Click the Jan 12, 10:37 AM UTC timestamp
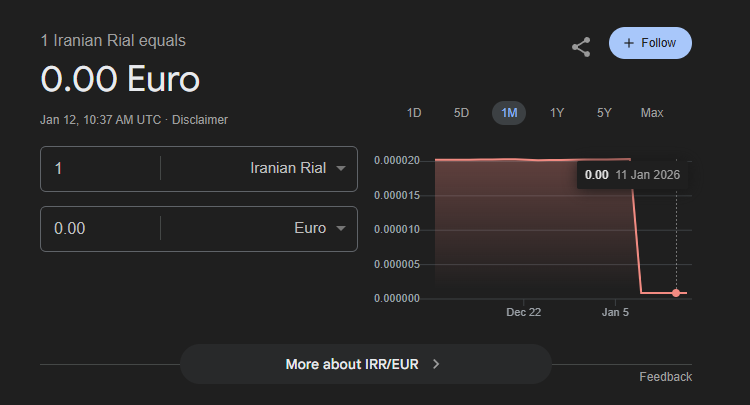This screenshot has width=750, height=405. point(100,120)
